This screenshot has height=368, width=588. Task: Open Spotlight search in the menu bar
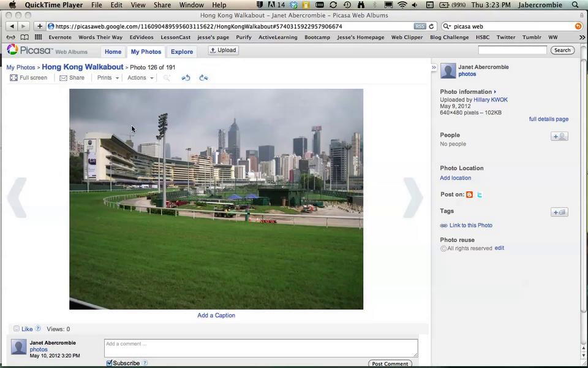575,5
